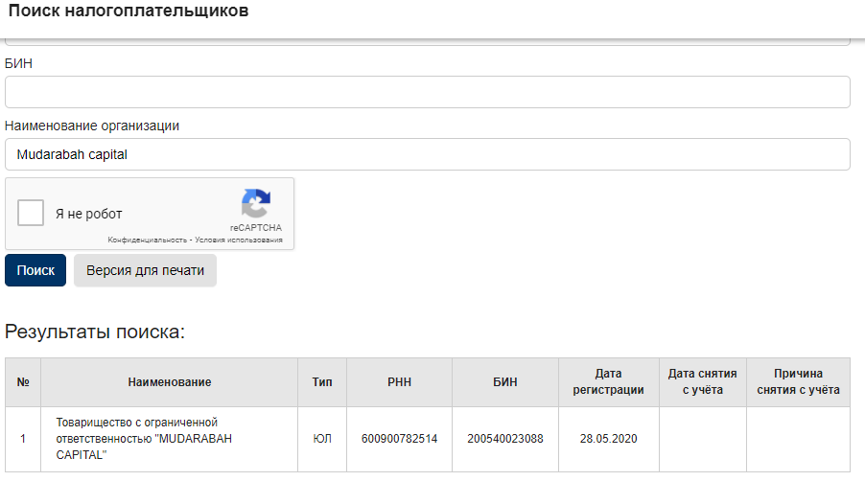Click the "БИН" column header in results
Screen dimensions: 865x504
coord(504,381)
